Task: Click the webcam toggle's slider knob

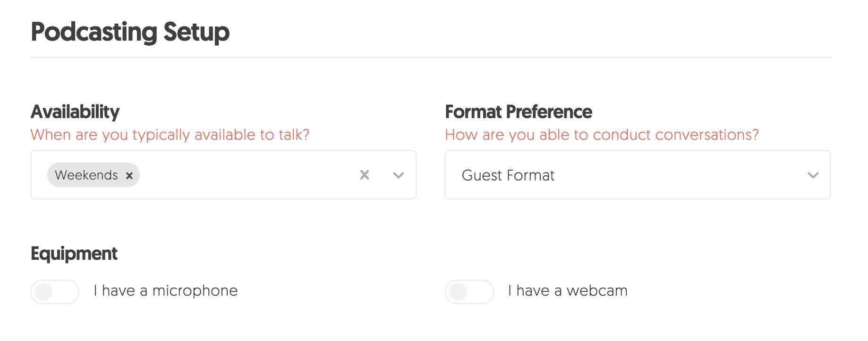Action: pyautogui.click(x=459, y=291)
